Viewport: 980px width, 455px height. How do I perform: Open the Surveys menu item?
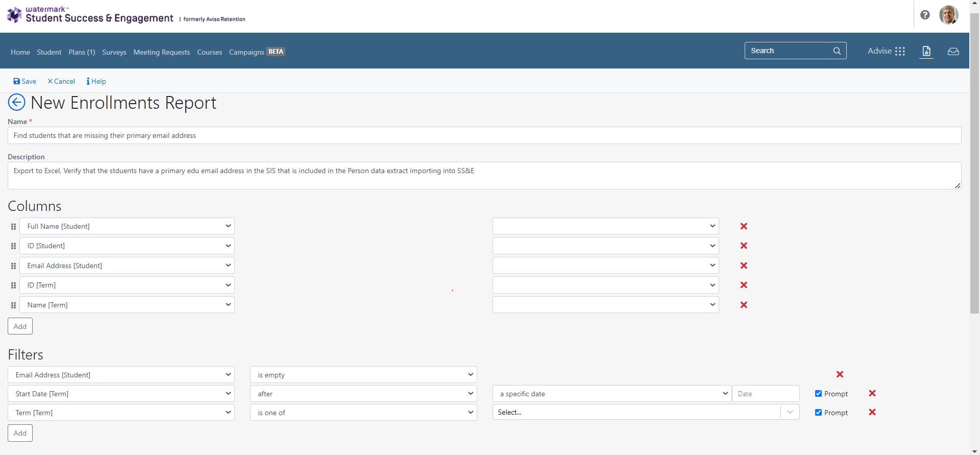click(114, 52)
